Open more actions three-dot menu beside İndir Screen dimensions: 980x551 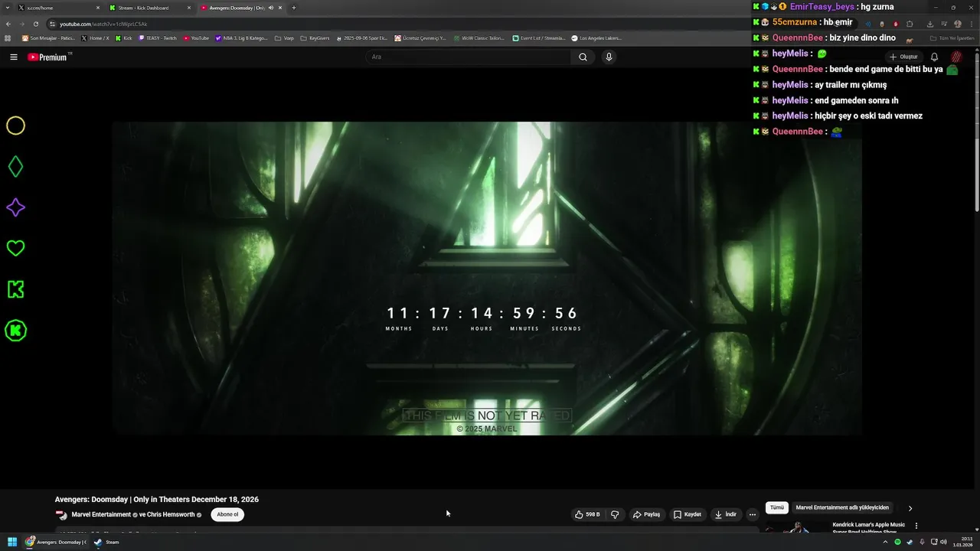753,514
